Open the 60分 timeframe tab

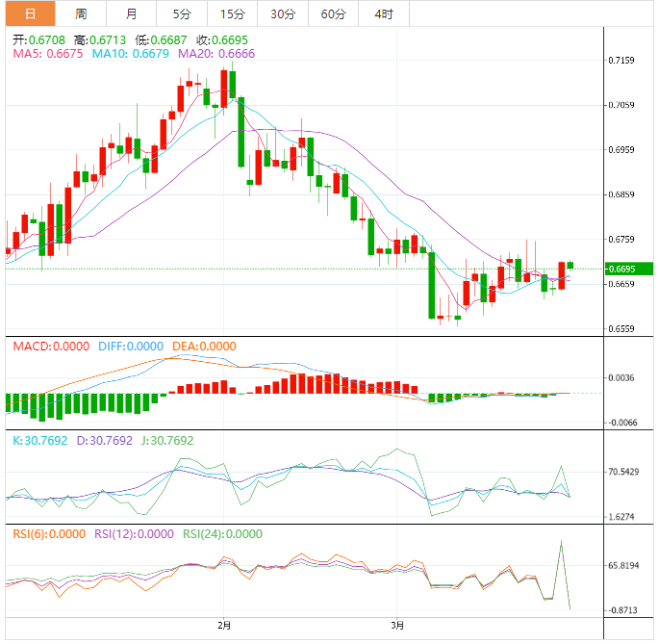point(333,13)
